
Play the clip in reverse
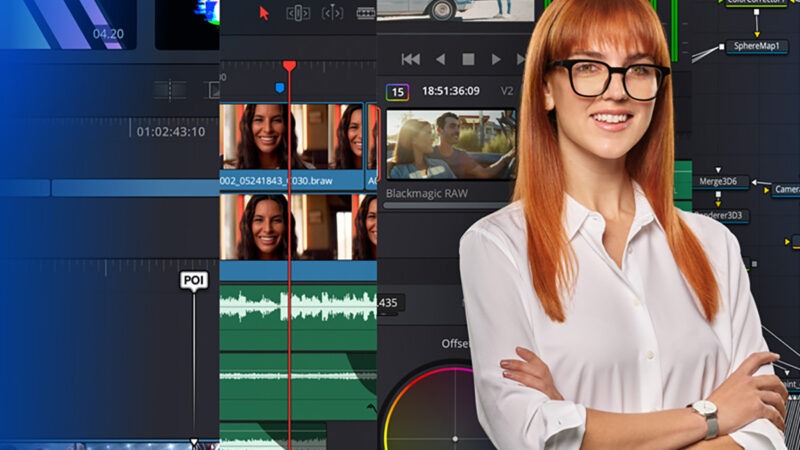pyautogui.click(x=440, y=60)
